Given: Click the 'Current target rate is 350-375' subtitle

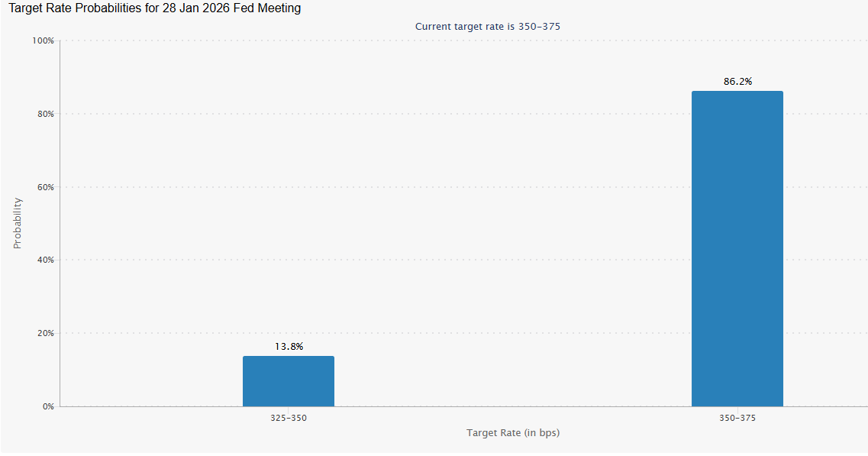Looking at the screenshot, I should point(488,26).
